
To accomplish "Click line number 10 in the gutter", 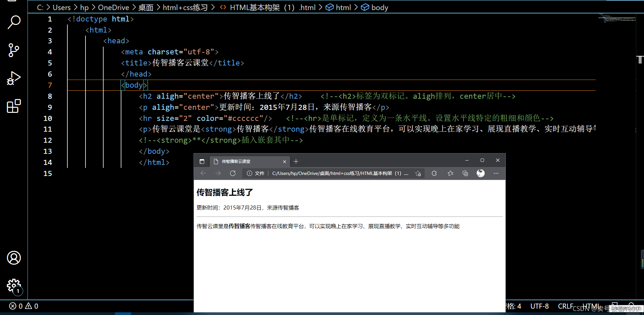I will 48,118.
